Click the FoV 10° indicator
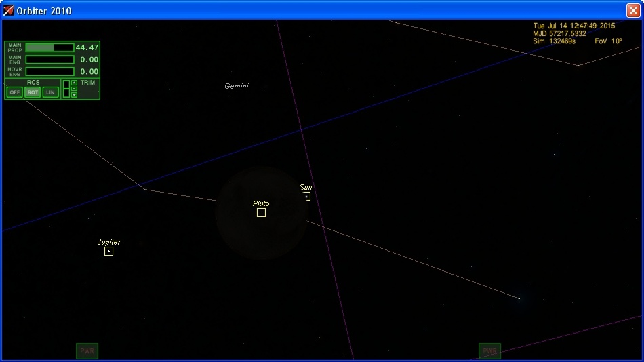Image resolution: width=644 pixels, height=362 pixels. (608, 41)
